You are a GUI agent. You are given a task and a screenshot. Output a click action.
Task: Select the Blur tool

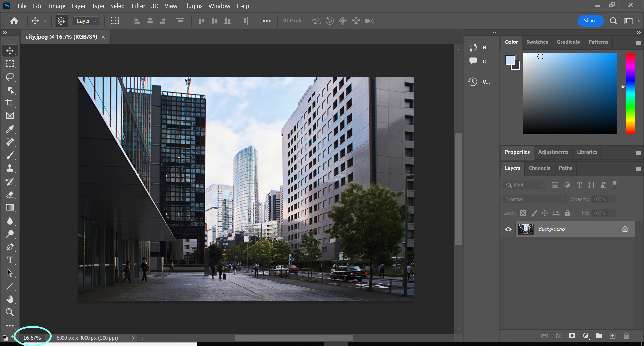pos(10,221)
